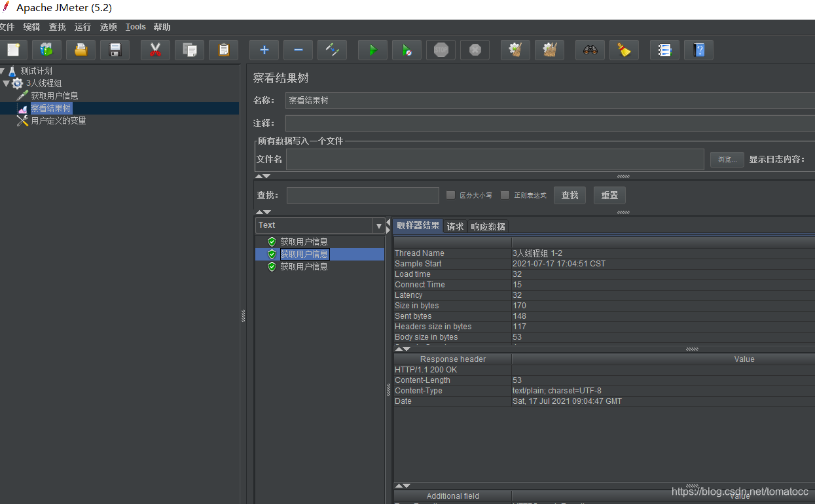Open the 运行 menu
Screen dimensions: 815x504
tap(83, 27)
